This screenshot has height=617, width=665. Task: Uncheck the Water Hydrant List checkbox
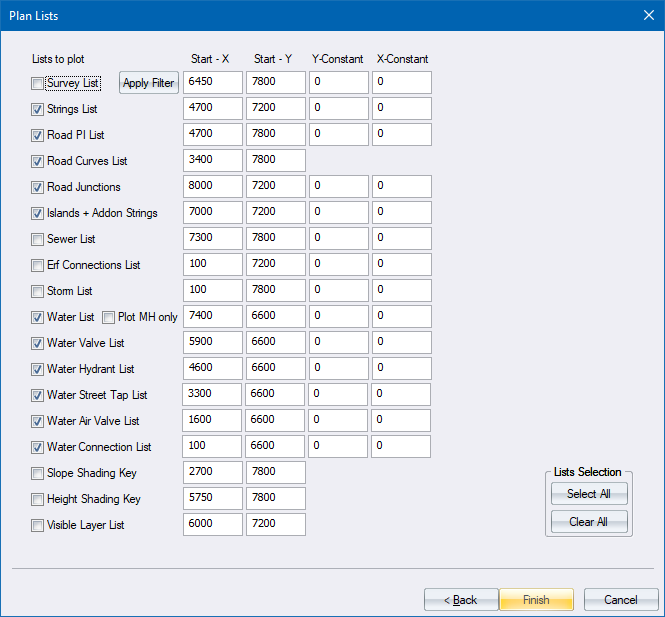pos(38,369)
